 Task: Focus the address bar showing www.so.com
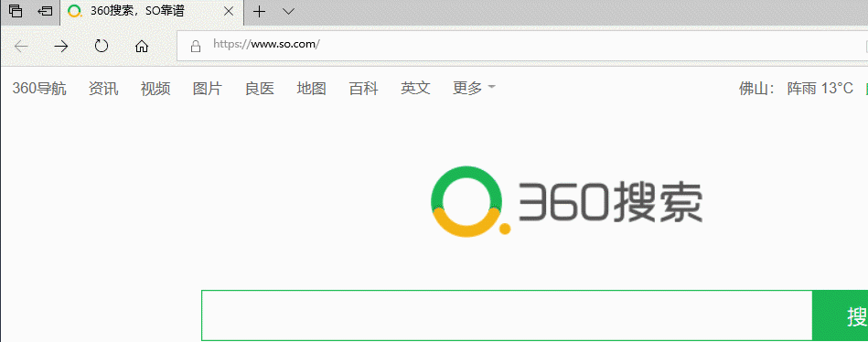click(x=522, y=46)
